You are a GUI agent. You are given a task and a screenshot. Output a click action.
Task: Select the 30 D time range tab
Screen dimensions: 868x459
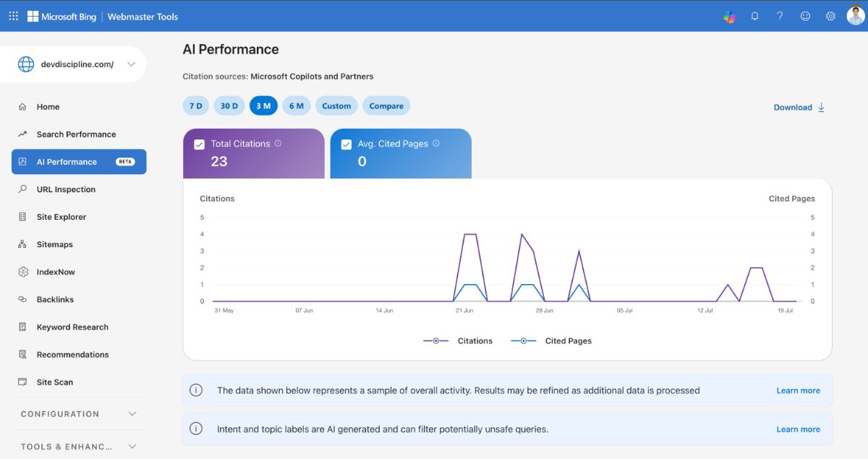click(229, 106)
